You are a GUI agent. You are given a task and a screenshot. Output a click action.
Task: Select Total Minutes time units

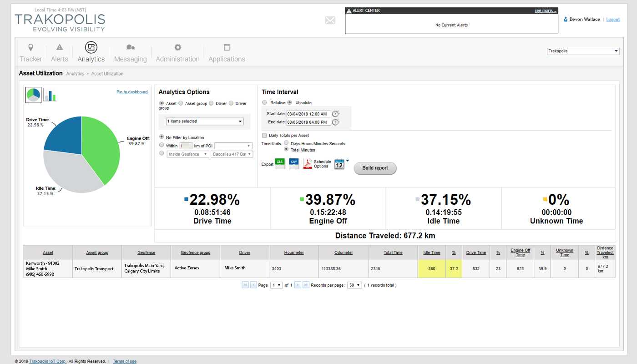(x=286, y=149)
